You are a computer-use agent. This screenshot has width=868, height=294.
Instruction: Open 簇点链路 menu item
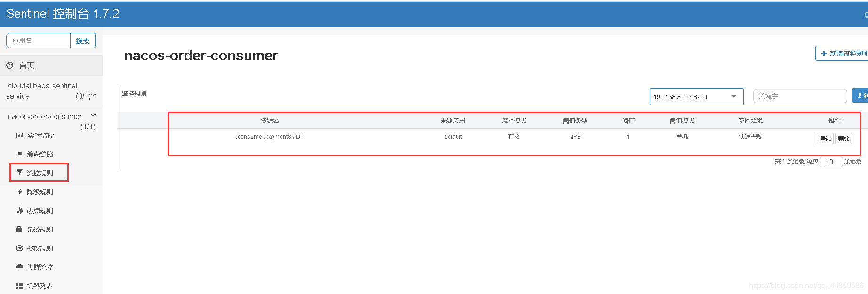point(40,154)
